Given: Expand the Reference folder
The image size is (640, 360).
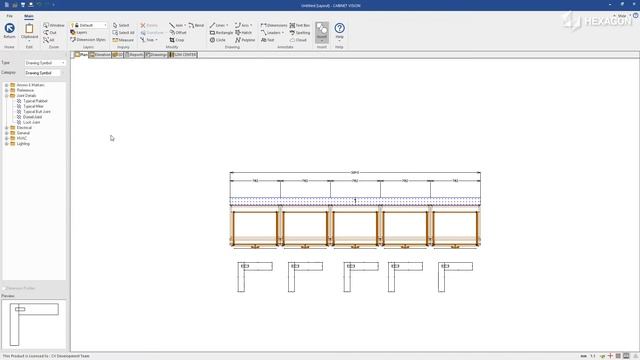Looking at the screenshot, I should pyautogui.click(x=7, y=90).
